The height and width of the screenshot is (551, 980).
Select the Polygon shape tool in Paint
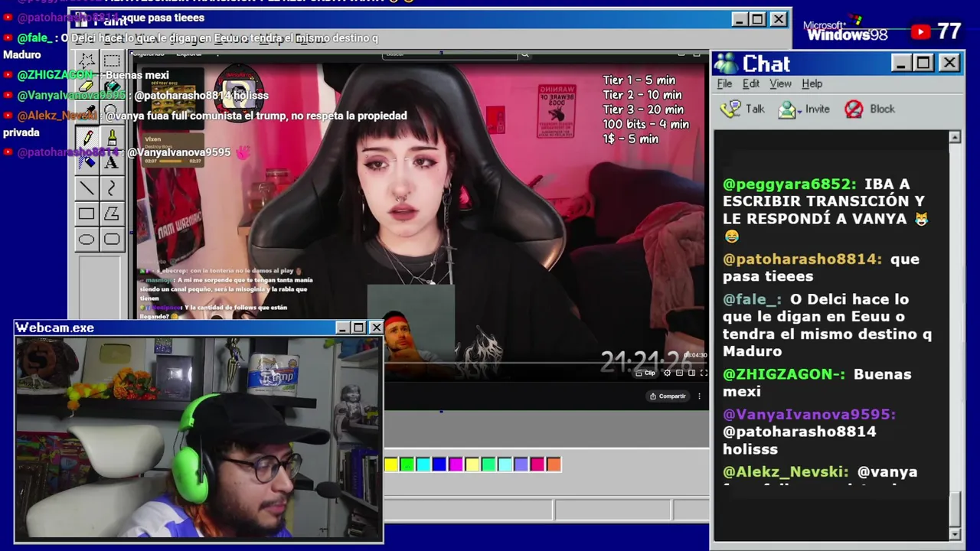coord(112,214)
